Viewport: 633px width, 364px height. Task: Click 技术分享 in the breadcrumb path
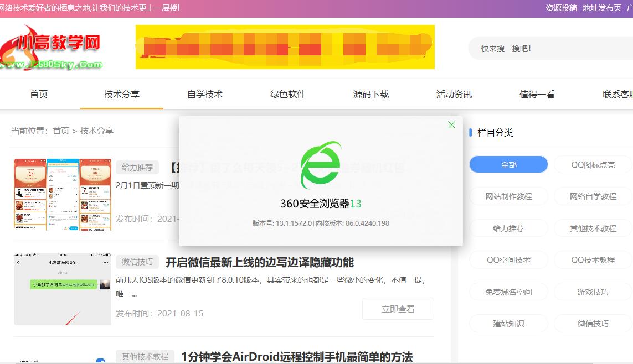(97, 131)
